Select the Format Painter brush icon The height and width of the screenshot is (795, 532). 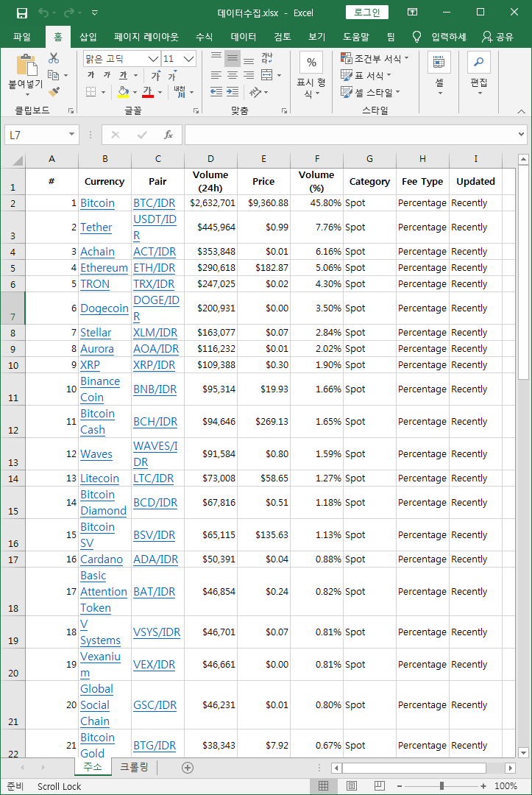coord(54,91)
